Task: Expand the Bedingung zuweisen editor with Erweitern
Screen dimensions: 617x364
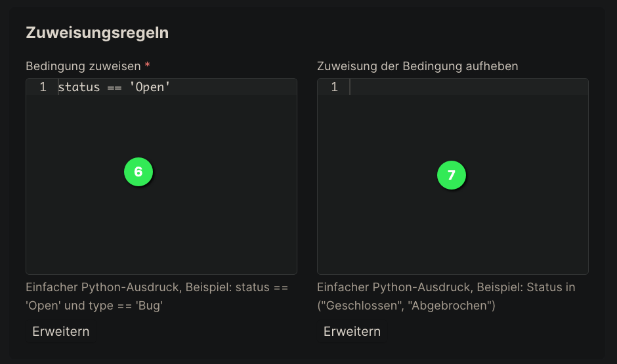Action: click(61, 331)
